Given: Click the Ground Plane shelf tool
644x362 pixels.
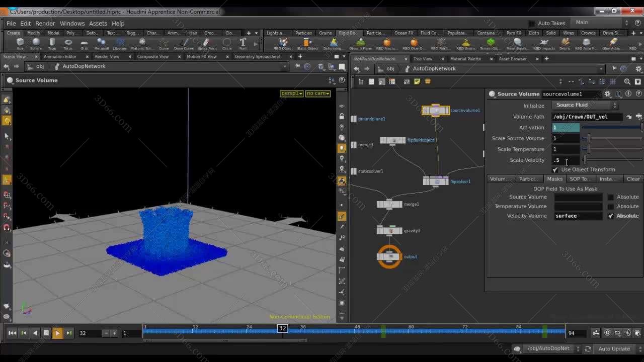Looking at the screenshot, I should (360, 43).
